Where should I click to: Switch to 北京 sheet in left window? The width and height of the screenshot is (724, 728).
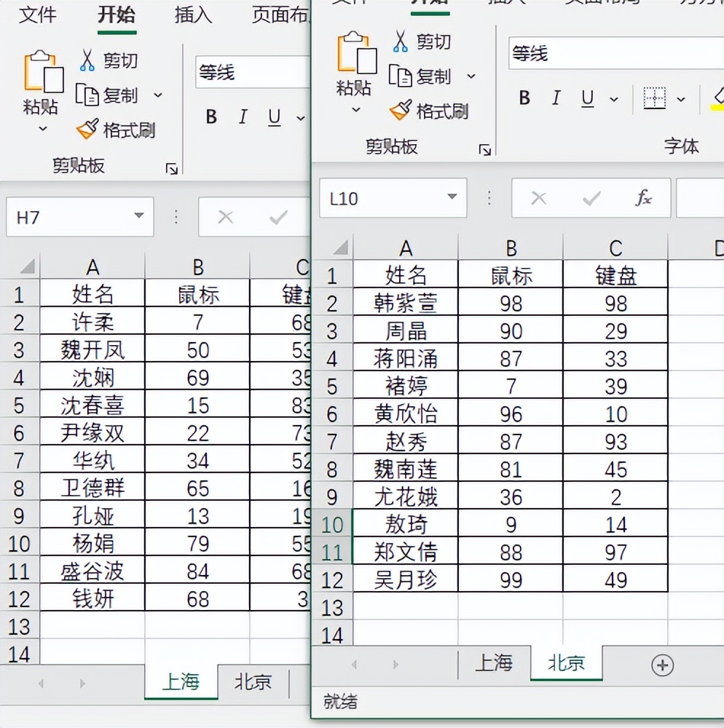pyautogui.click(x=253, y=682)
